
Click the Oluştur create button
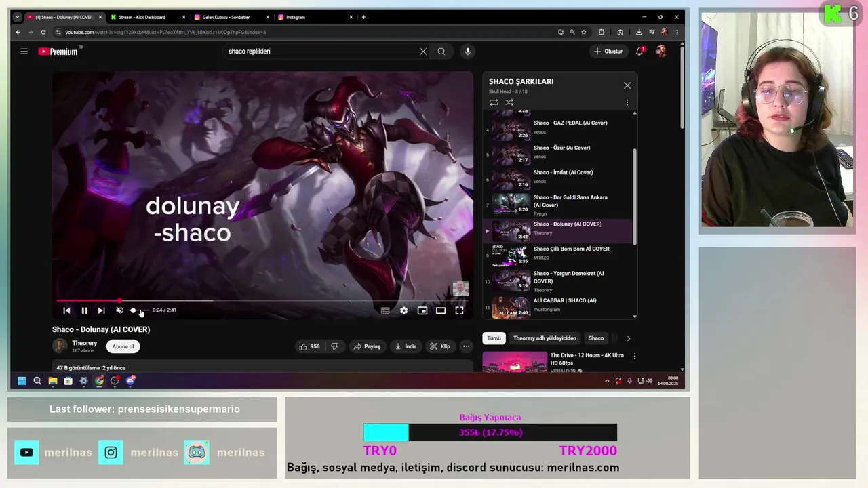[608, 51]
